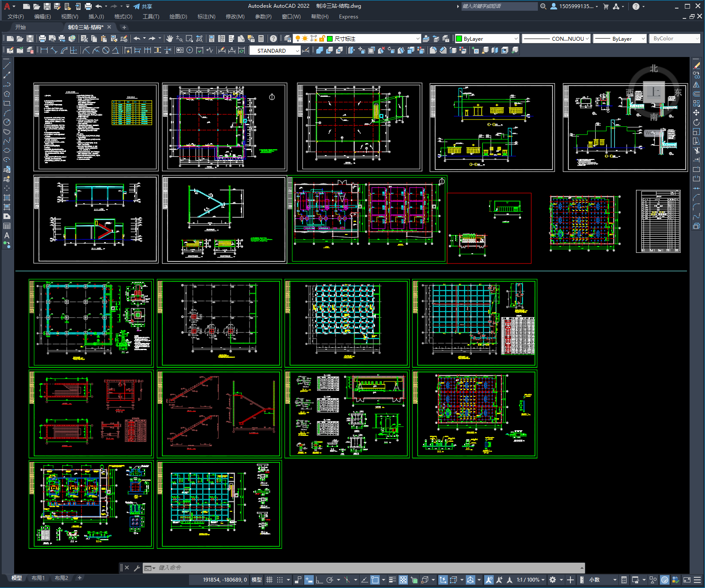This screenshot has height=588, width=705.
Task: Click the Undo arrow in the standard toolbar
Action: click(x=137, y=39)
